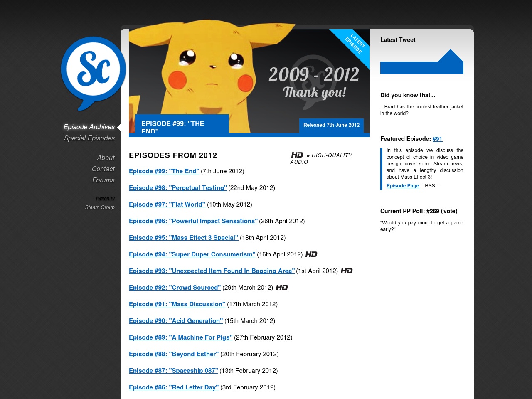Click the date (26th April 2012)
532x399 pixels.
(282, 221)
